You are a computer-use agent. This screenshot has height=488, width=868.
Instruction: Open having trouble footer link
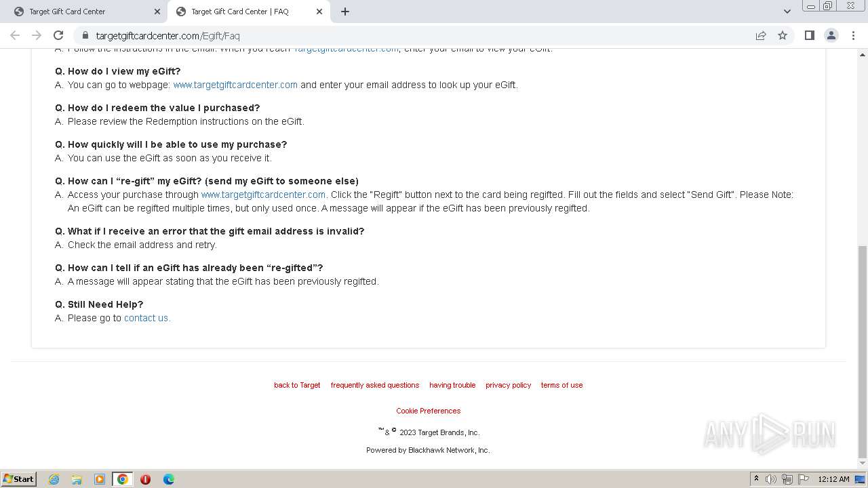[x=452, y=385]
